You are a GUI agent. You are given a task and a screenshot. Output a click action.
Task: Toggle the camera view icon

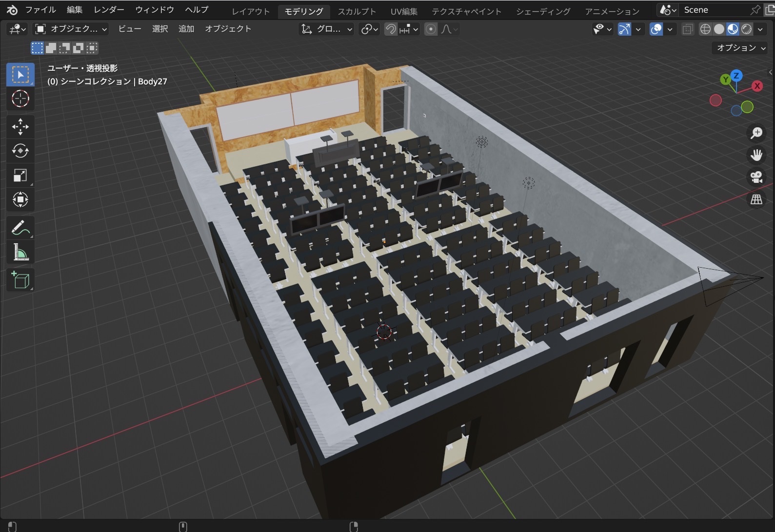click(756, 177)
